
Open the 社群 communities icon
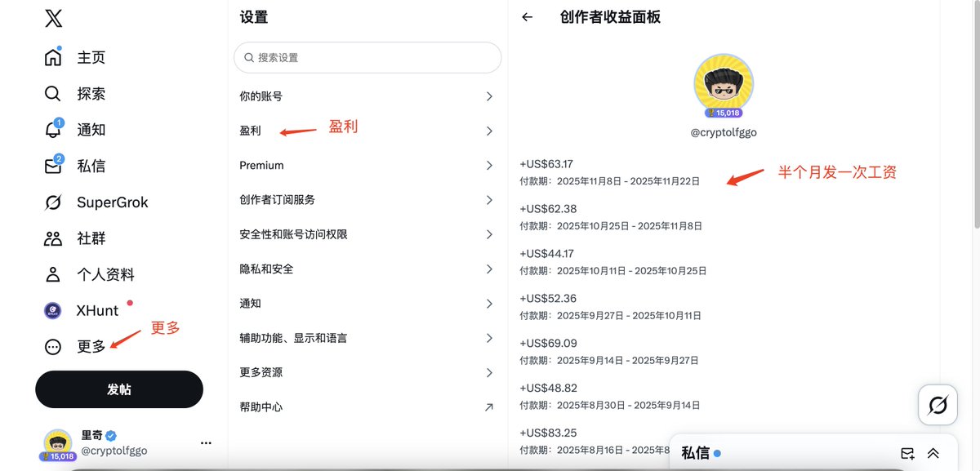(x=53, y=238)
